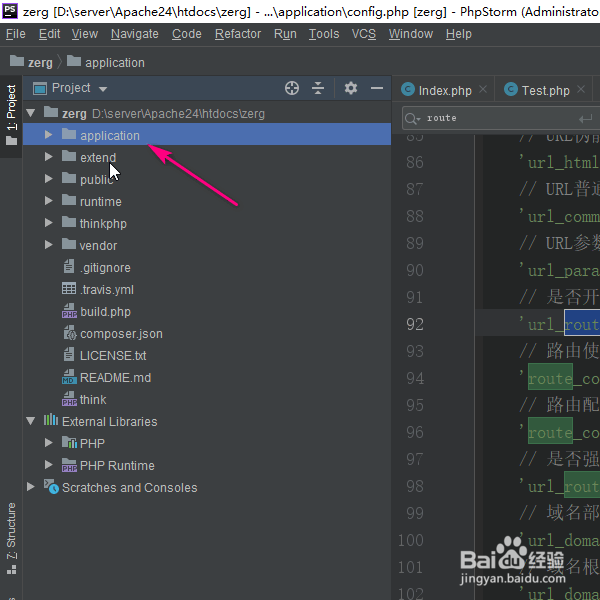Click the build.php file icon
600x600 pixels.
[x=69, y=311]
